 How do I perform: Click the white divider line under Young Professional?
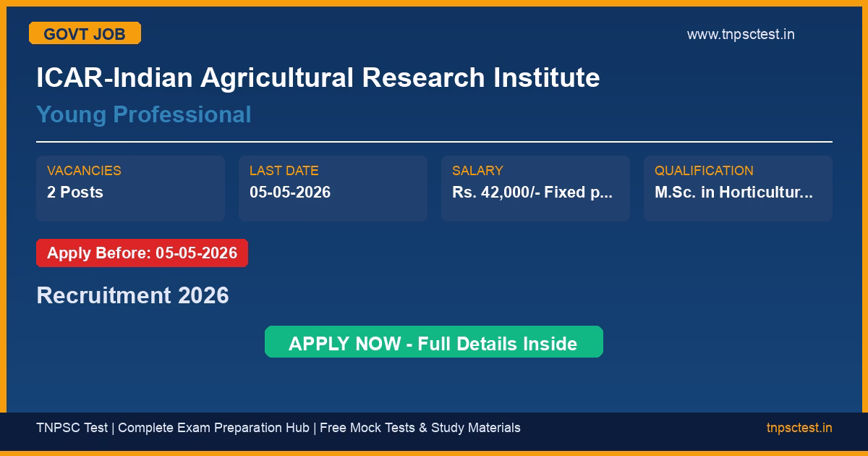click(x=434, y=142)
